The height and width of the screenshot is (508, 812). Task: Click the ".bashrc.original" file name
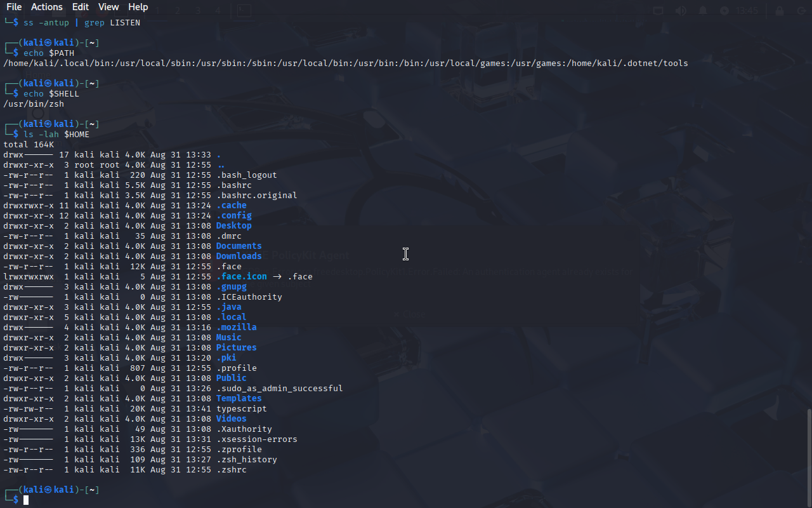click(x=257, y=196)
